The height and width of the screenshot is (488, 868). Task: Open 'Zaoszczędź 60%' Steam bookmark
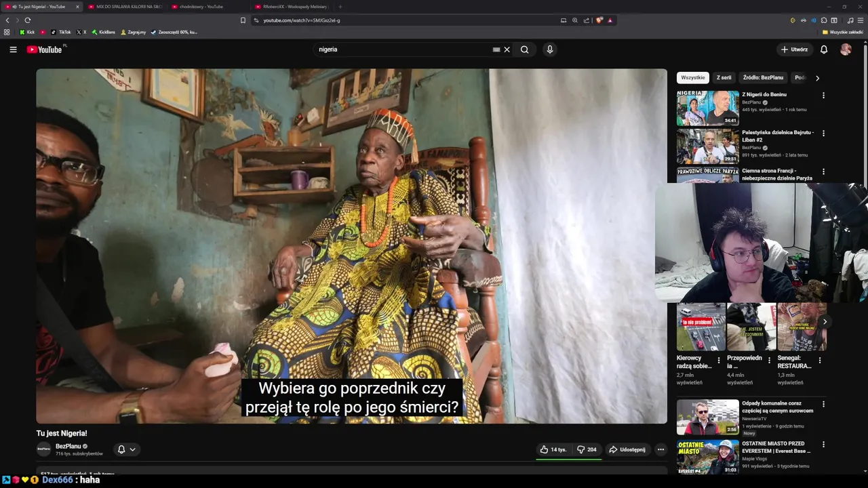174,32
